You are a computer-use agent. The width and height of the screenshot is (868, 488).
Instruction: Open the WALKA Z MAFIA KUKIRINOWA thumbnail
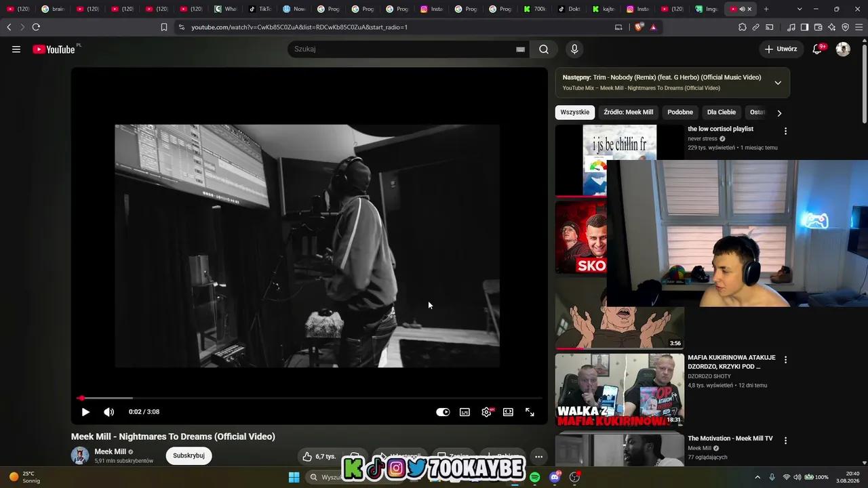pos(620,390)
